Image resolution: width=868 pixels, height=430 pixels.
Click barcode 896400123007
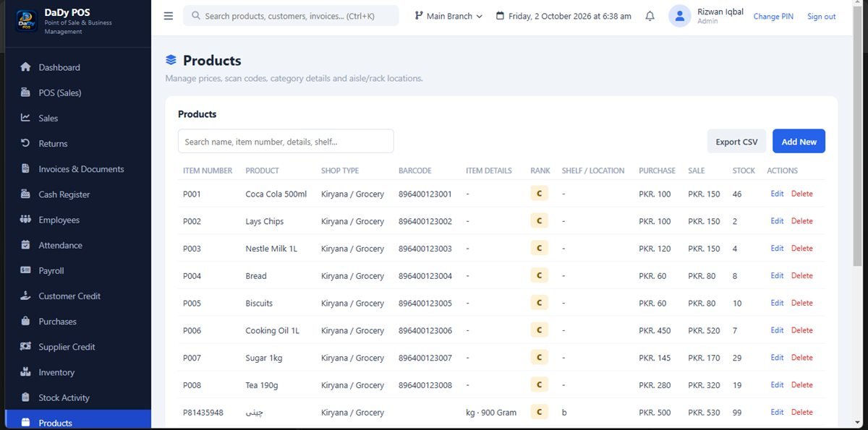(425, 358)
